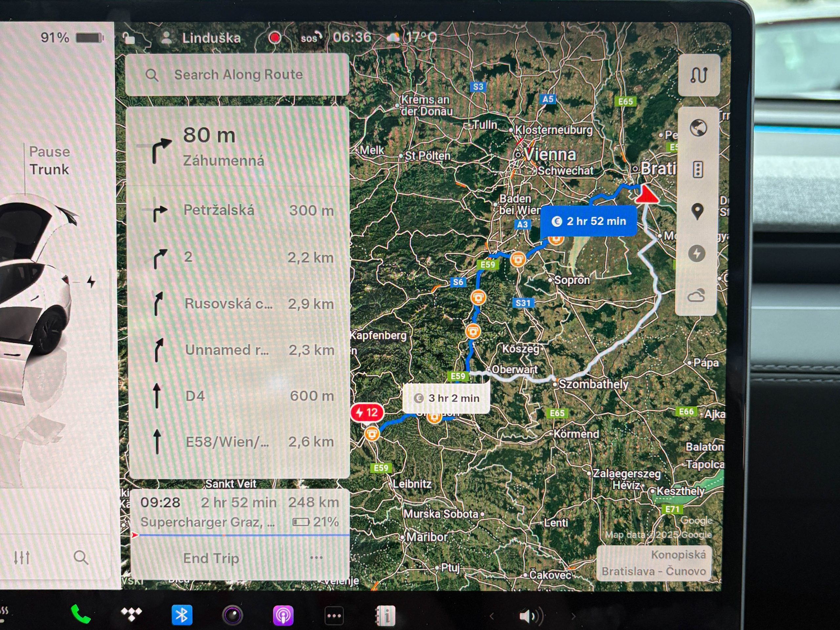Select the Petržalská 300 m step
The height and width of the screenshot is (630, 840).
[239, 211]
